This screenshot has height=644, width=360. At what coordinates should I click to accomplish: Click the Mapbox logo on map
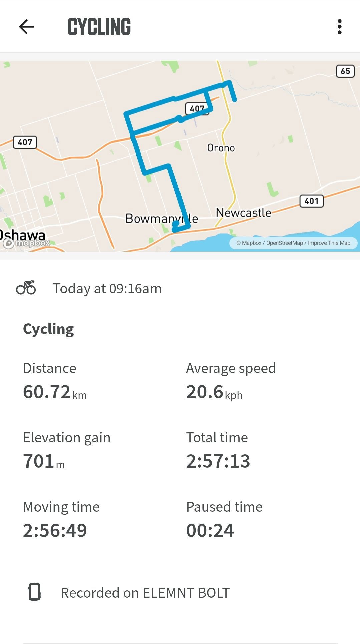[26, 243]
